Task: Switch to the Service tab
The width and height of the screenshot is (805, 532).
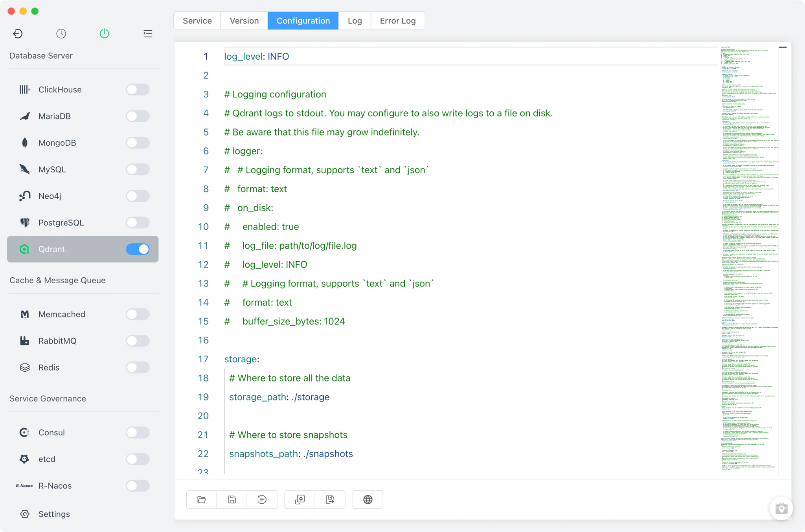Action: [x=197, y=21]
